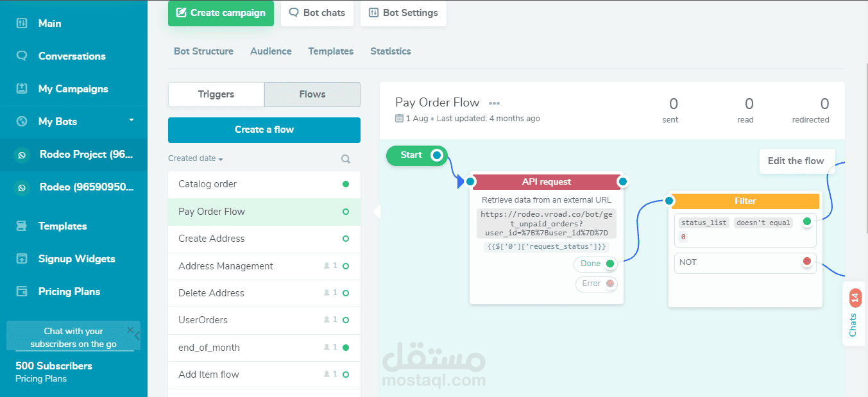The width and height of the screenshot is (868, 397).
Task: Open Bot Settings
Action: pyautogui.click(x=404, y=13)
